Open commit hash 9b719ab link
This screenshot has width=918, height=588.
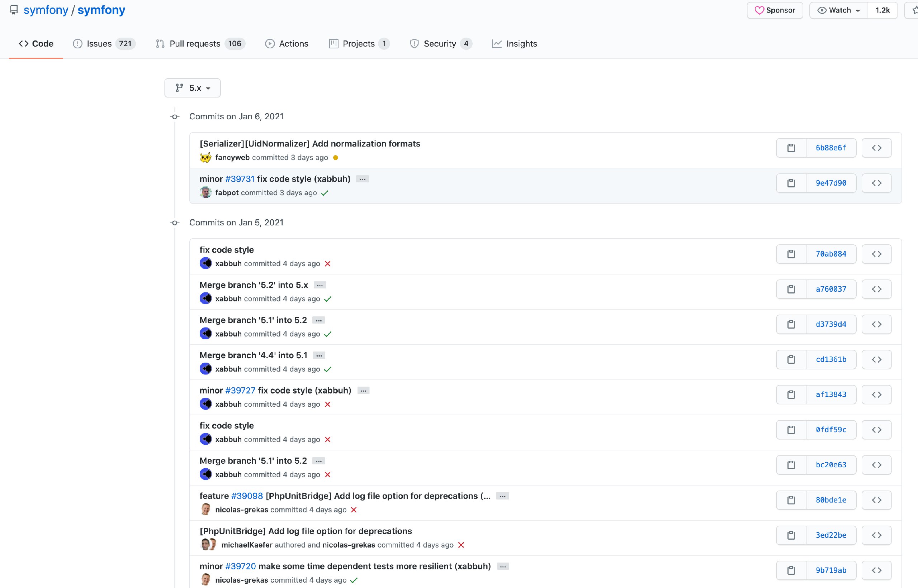pos(831,570)
